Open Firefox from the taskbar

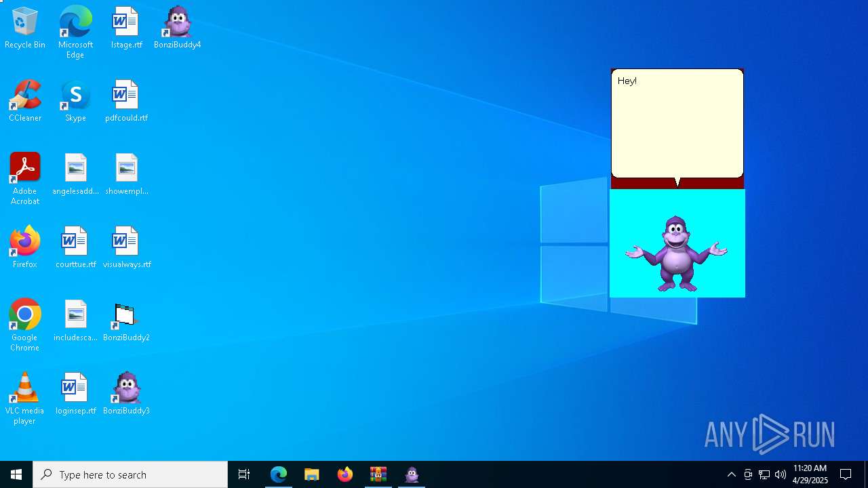[x=345, y=474]
